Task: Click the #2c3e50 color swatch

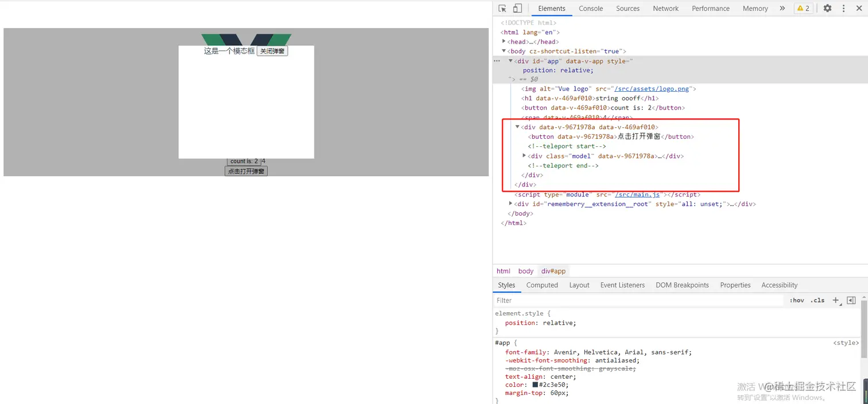Action: 535,385
